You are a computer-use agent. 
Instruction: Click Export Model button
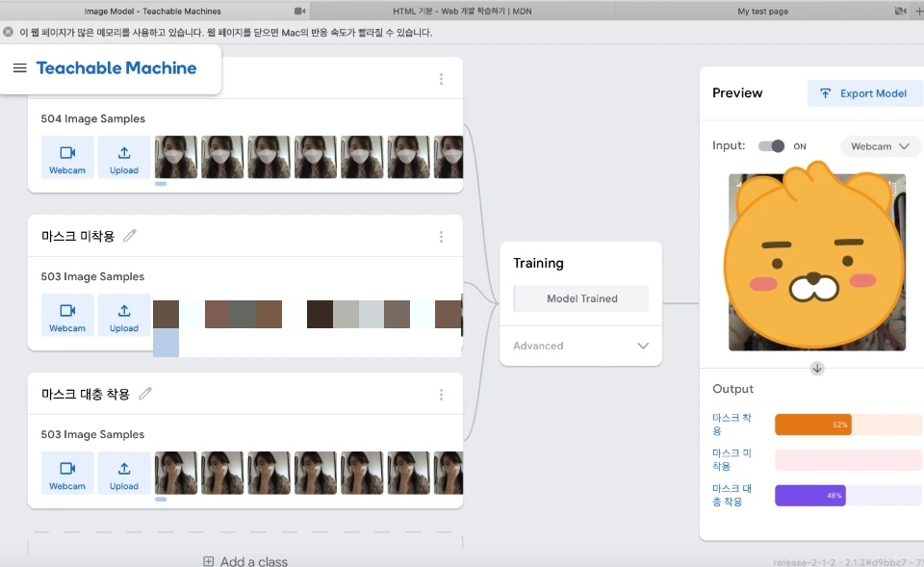(x=865, y=93)
